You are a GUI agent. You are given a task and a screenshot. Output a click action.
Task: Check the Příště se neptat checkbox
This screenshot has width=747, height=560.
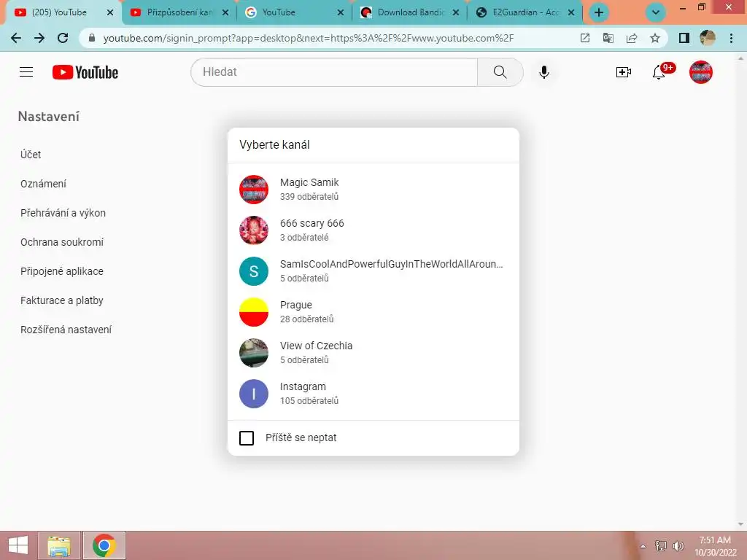(247, 437)
